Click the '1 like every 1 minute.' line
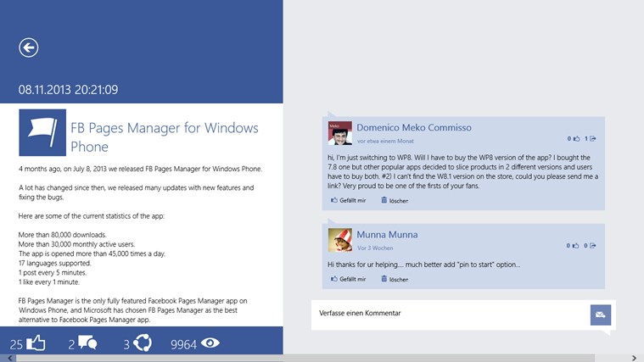This screenshot has height=362, width=644. coord(49,282)
